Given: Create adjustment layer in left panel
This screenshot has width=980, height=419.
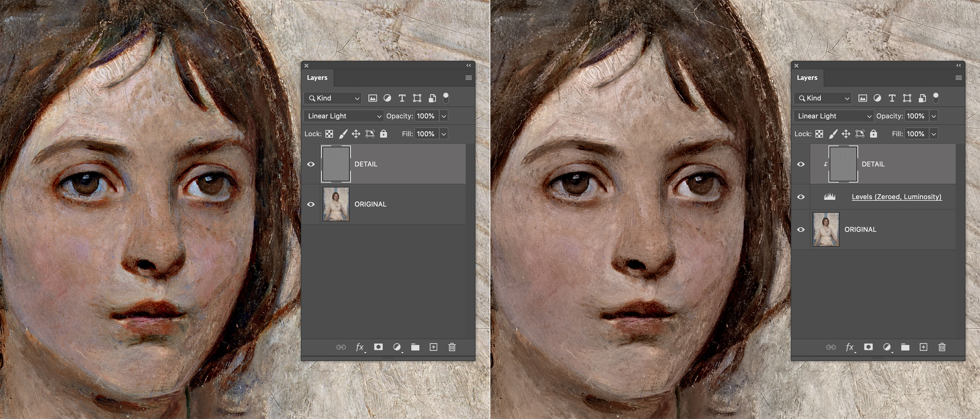Looking at the screenshot, I should pos(397,347).
